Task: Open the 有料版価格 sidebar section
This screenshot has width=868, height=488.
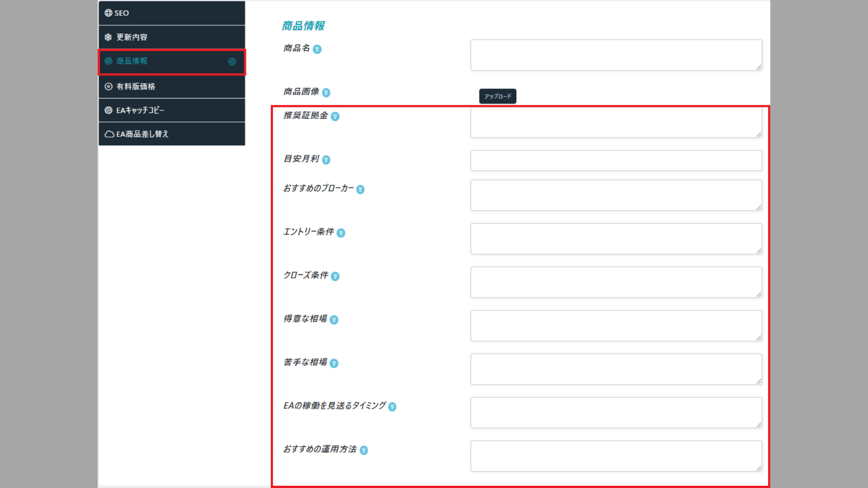Action: (x=172, y=86)
